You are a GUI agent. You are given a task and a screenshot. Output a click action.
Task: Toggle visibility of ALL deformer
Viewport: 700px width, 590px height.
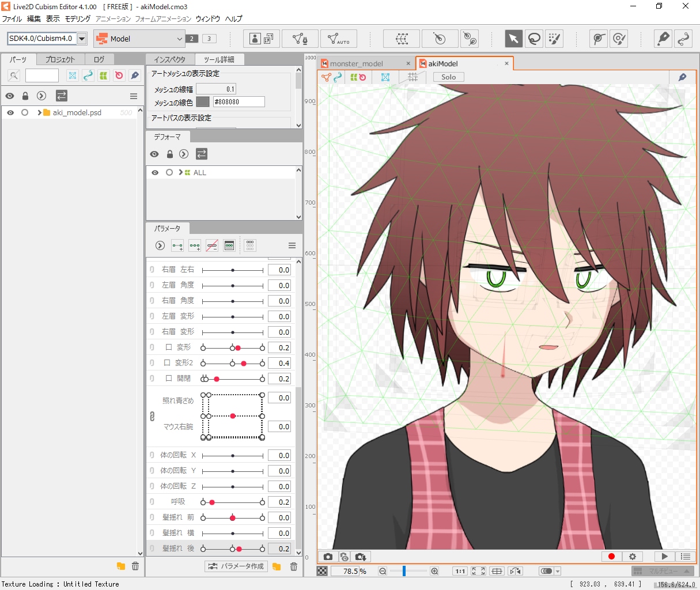pos(155,173)
